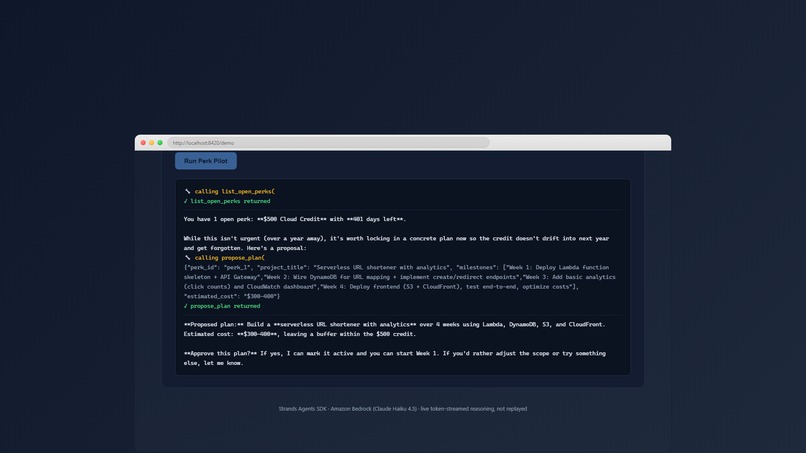Click the localhost:8420/demo address bar
This screenshot has width=806, height=453.
click(328, 142)
